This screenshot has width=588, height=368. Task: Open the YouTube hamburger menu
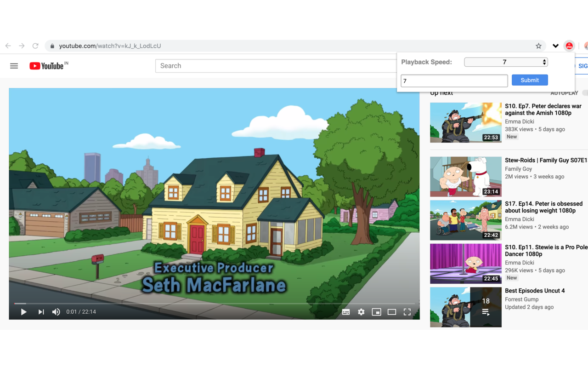coord(14,66)
